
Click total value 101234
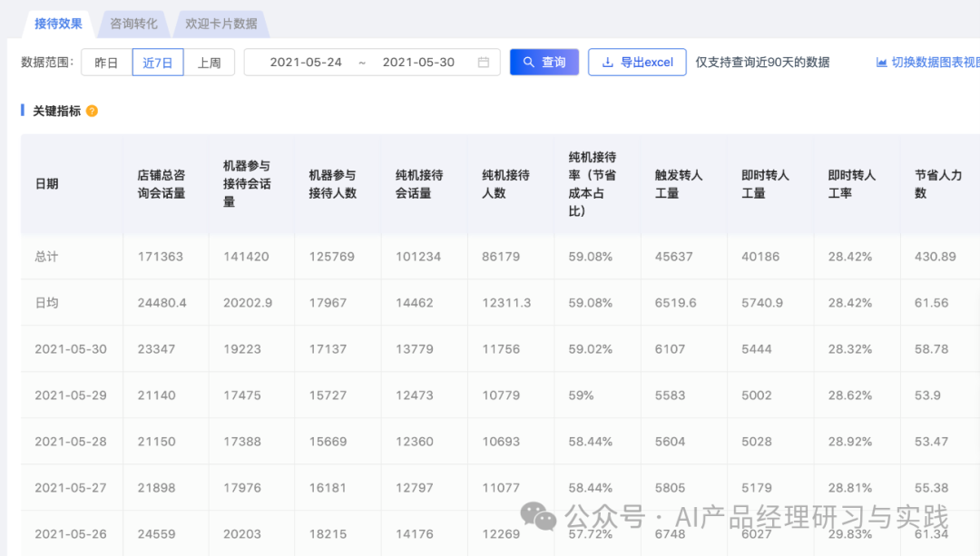pyautogui.click(x=418, y=257)
